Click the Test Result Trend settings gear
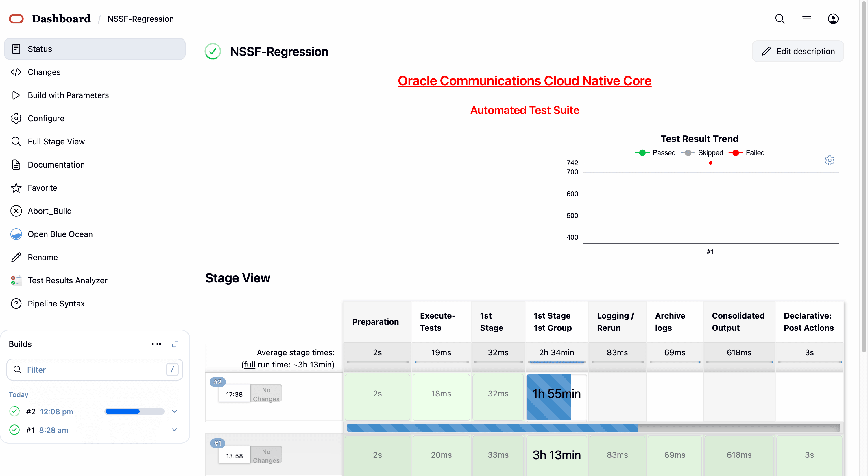Image resolution: width=868 pixels, height=476 pixels. click(830, 160)
